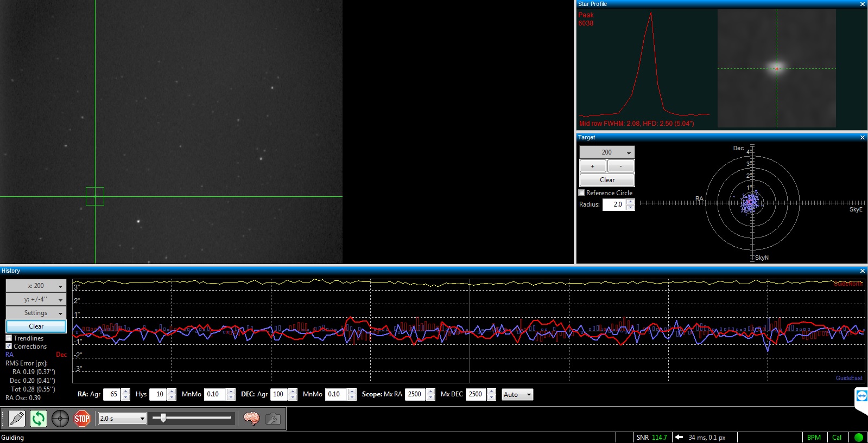This screenshot has width=868, height=443.
Task: Open the x: 200 scale dropdown
Action: pyautogui.click(x=36, y=286)
